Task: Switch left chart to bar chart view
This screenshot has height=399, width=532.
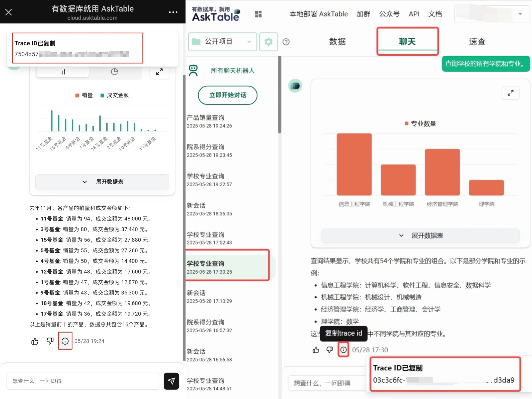Action: click(63, 72)
